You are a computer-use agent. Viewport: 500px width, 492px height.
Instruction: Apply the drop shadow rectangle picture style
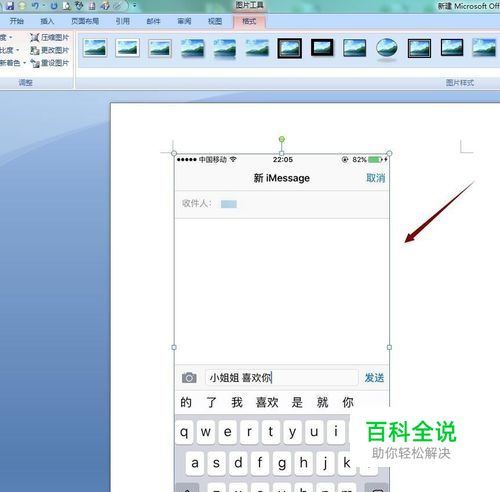(x=192, y=48)
